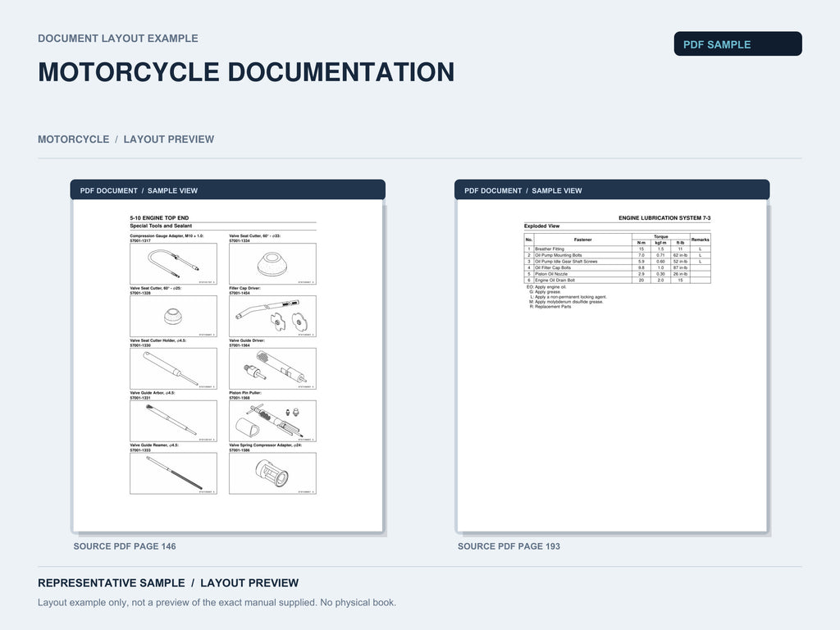The image size is (840, 630).
Task: Click the "M: Apply molybdenum disulfide grease" note
Action: point(566,302)
